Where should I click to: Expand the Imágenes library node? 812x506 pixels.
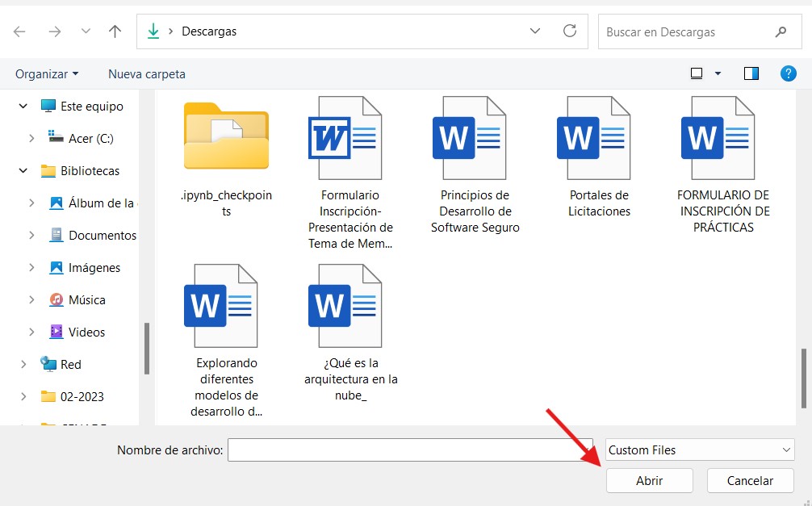coord(31,267)
